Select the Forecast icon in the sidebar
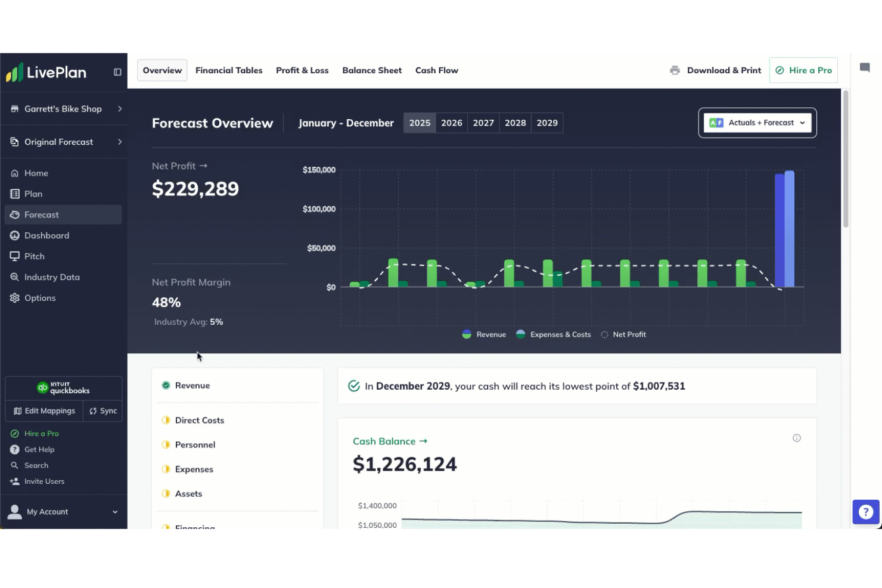This screenshot has height=588, width=882. pos(15,214)
